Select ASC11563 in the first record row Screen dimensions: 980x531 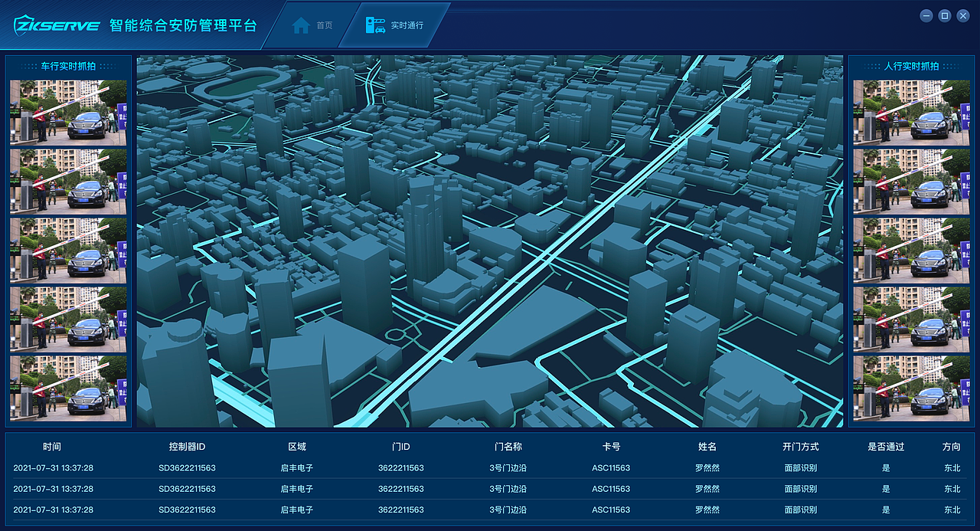611,468
